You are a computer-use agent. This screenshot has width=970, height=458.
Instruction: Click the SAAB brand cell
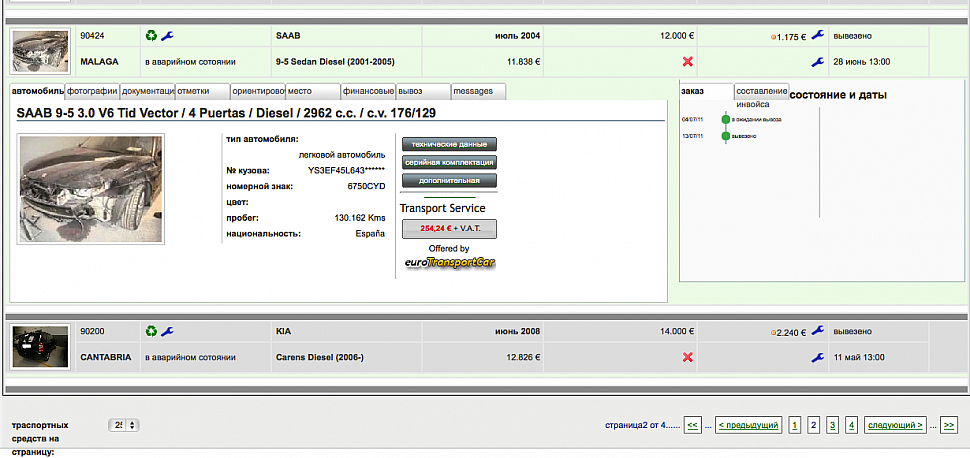[346, 36]
